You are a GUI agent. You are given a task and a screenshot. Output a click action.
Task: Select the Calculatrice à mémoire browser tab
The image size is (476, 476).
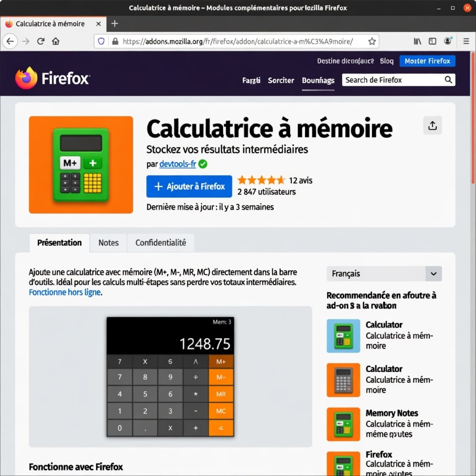coord(53,24)
